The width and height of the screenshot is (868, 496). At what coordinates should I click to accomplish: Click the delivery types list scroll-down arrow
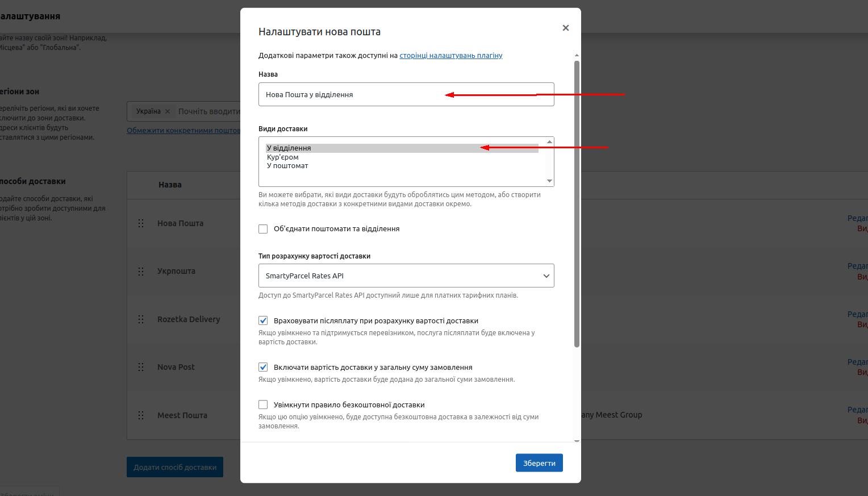pos(549,181)
